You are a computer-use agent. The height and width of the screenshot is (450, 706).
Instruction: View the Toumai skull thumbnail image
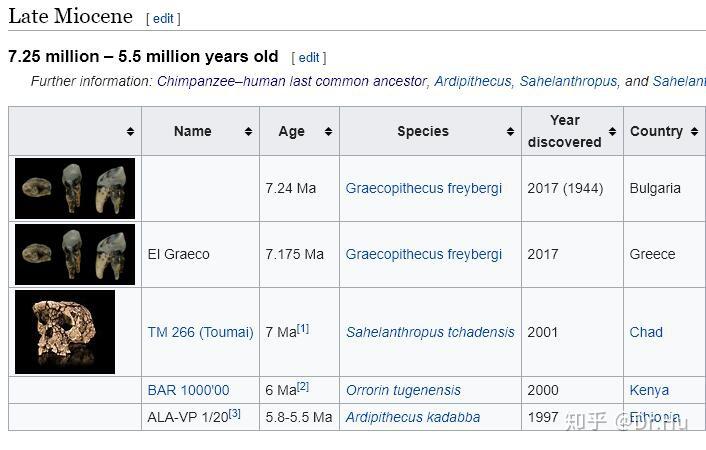65,332
